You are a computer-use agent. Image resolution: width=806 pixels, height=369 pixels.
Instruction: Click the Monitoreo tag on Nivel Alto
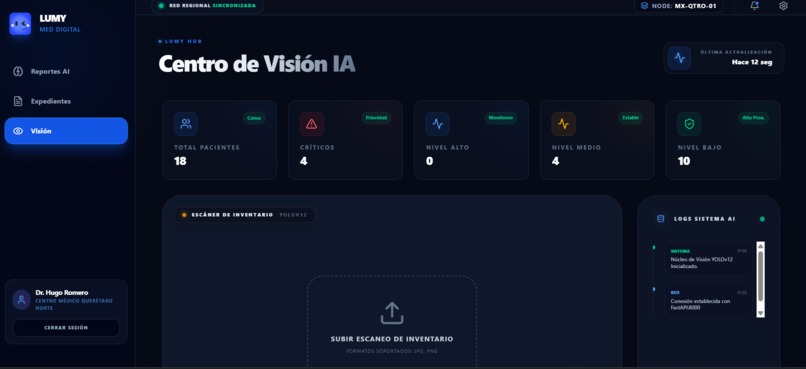tap(501, 118)
